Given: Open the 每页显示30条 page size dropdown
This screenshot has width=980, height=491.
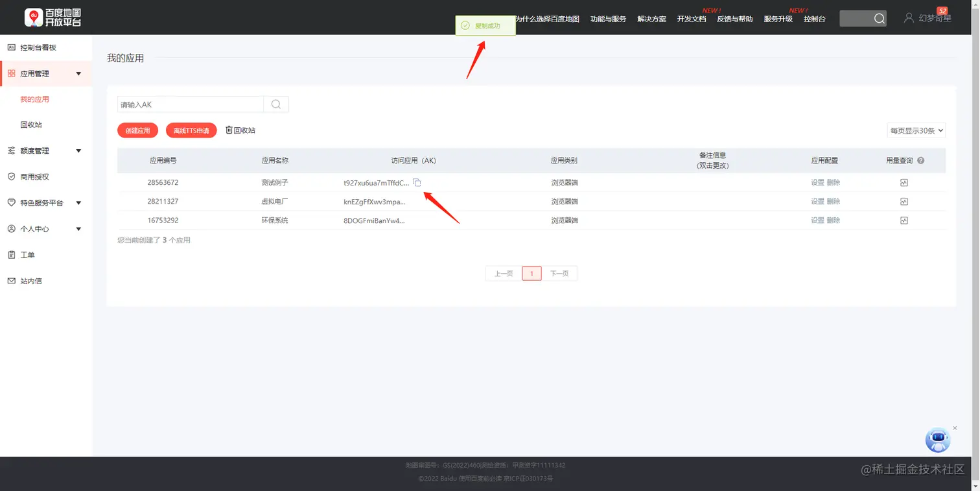Looking at the screenshot, I should pos(916,130).
